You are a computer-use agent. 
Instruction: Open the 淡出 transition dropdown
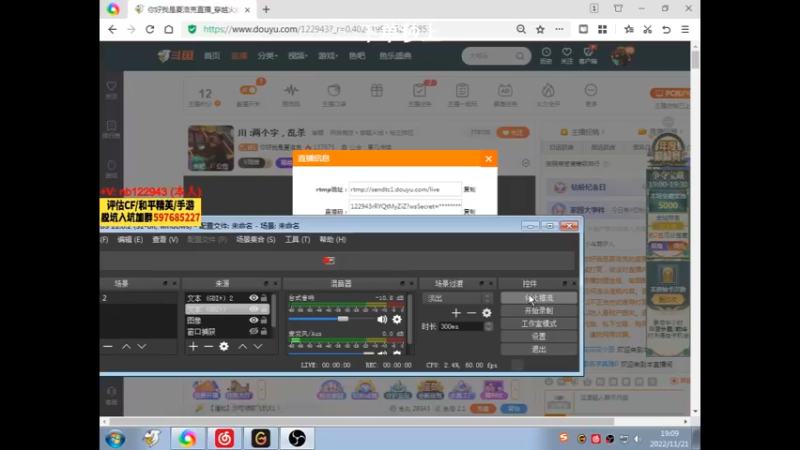tap(458, 298)
